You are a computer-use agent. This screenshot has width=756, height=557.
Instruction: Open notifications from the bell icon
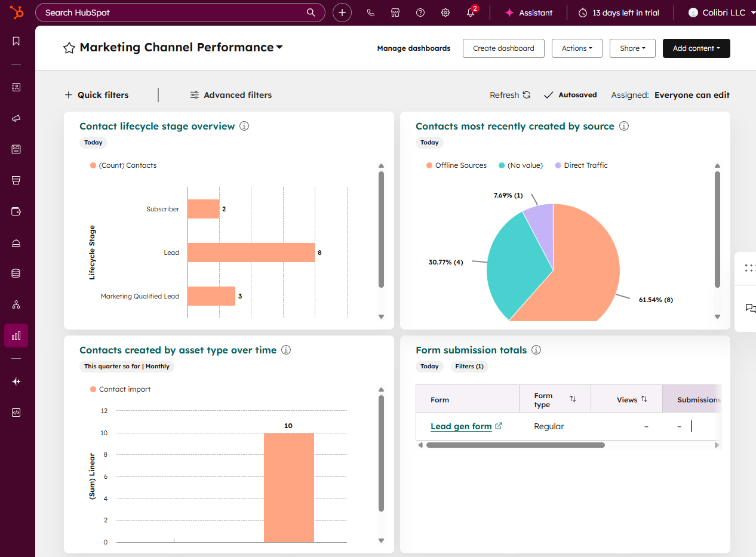click(x=471, y=13)
